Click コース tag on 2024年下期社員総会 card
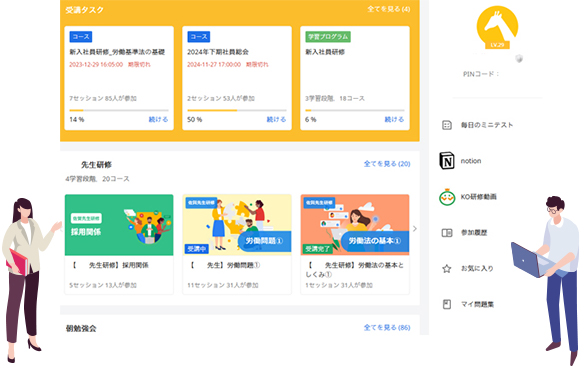This screenshot has height=390, width=586. coord(198,37)
